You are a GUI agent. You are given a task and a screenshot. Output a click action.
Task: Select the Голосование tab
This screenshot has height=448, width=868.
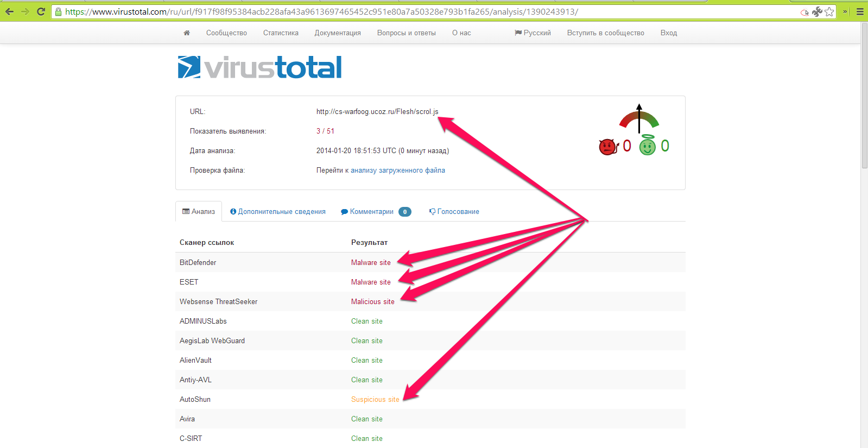[454, 212]
